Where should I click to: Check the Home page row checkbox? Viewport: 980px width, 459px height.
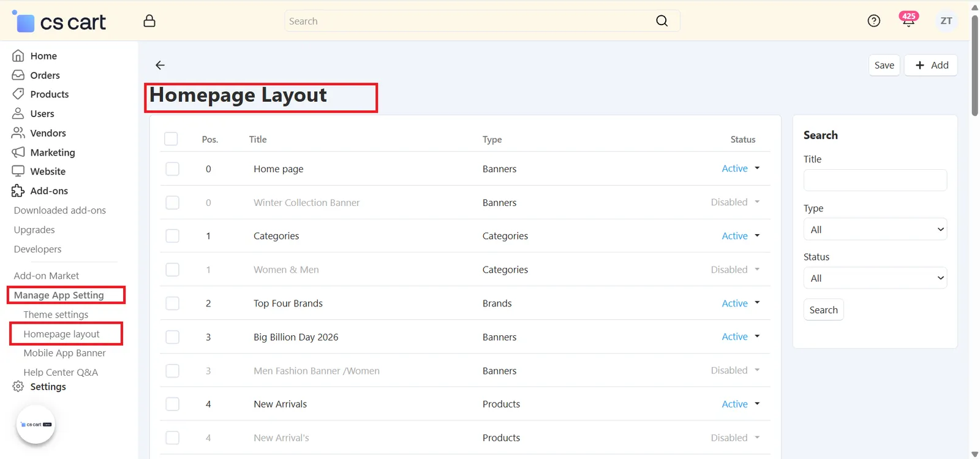pyautogui.click(x=173, y=169)
